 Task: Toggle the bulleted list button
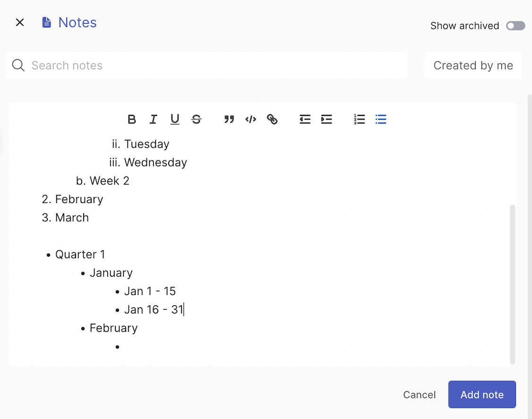pyautogui.click(x=381, y=119)
